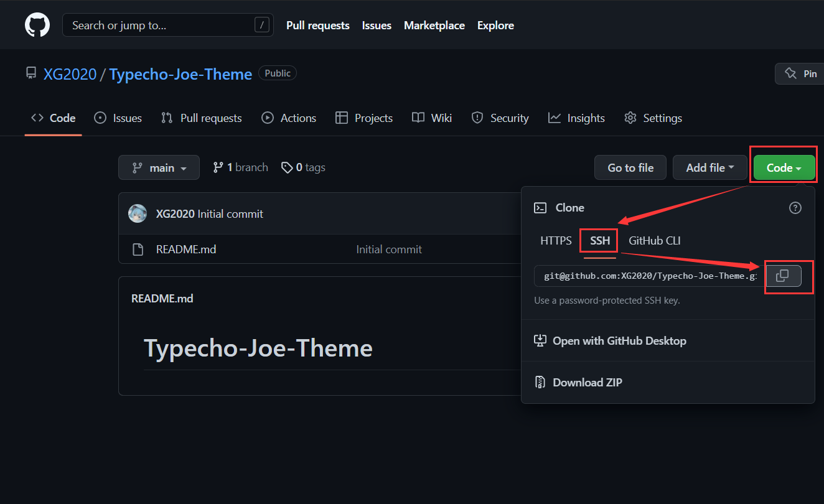The width and height of the screenshot is (824, 504).
Task: Open the Explore page
Action: (495, 26)
